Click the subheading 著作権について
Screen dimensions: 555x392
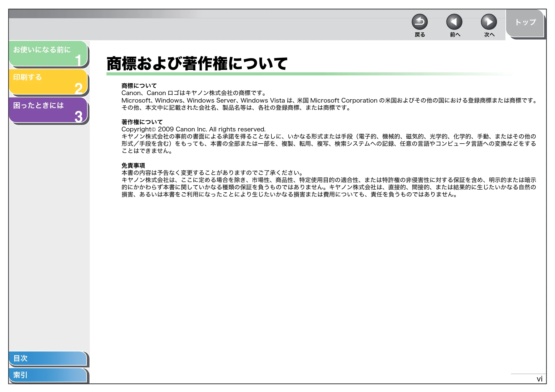click(x=142, y=122)
